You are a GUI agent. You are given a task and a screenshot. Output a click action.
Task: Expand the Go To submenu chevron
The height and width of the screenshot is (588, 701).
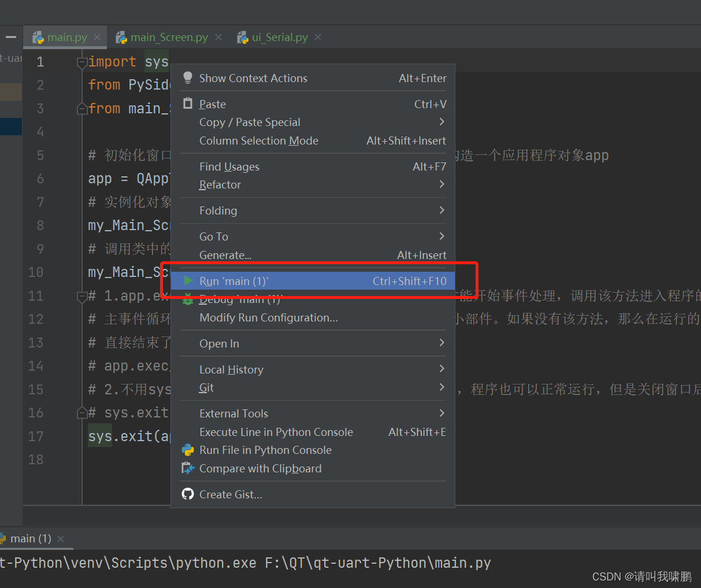[442, 236]
